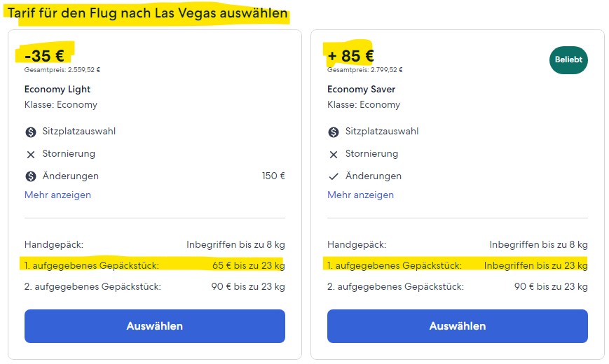Click the 65 € bis zu 23 kg baggage price

coord(249,265)
